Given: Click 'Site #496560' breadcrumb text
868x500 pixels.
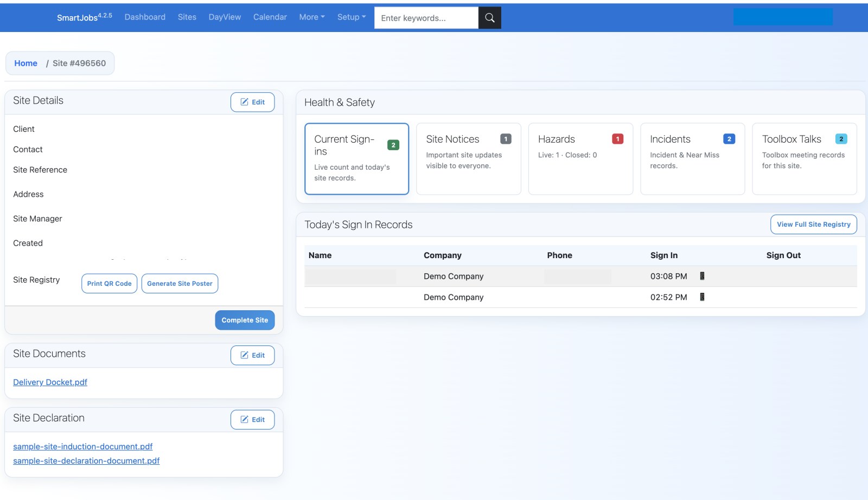Looking at the screenshot, I should coord(79,63).
